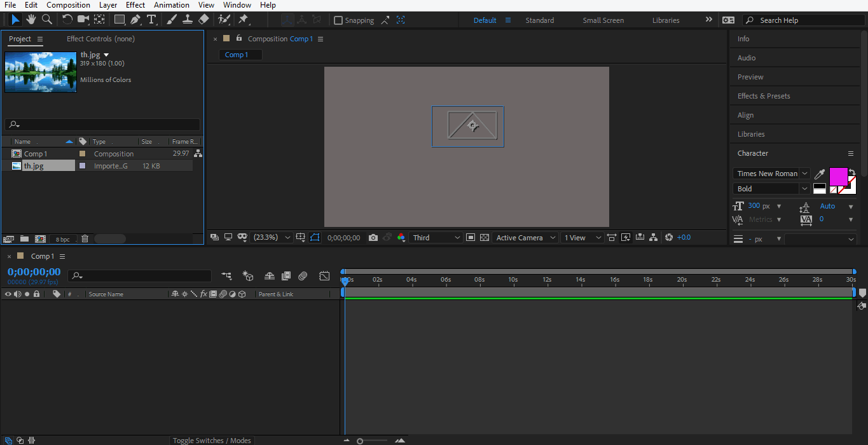Select the Pen tool in toolbar
The height and width of the screenshot is (445, 868).
point(135,20)
